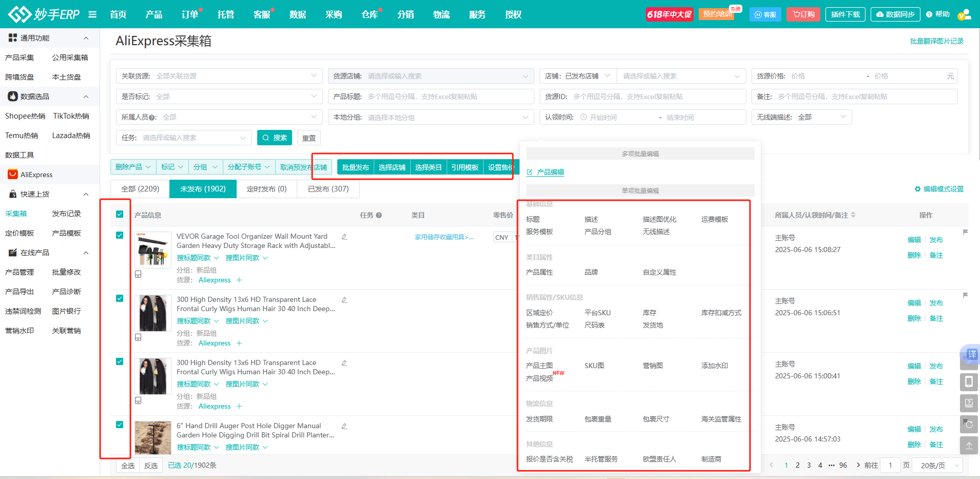
Task: Click the question icon beside 所属人员 filter
Action: [x=152, y=118]
